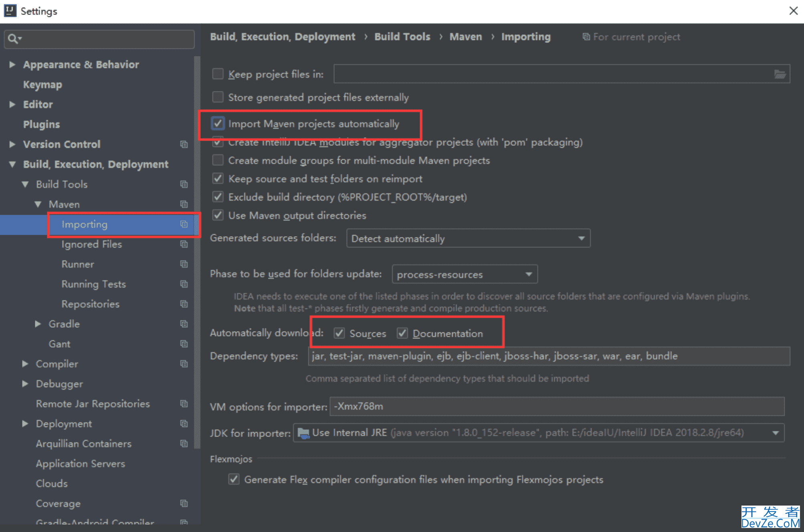Screen dimensions: 804x532
Task: Collapse Build, Execution, Deployment section
Action: 12,164
